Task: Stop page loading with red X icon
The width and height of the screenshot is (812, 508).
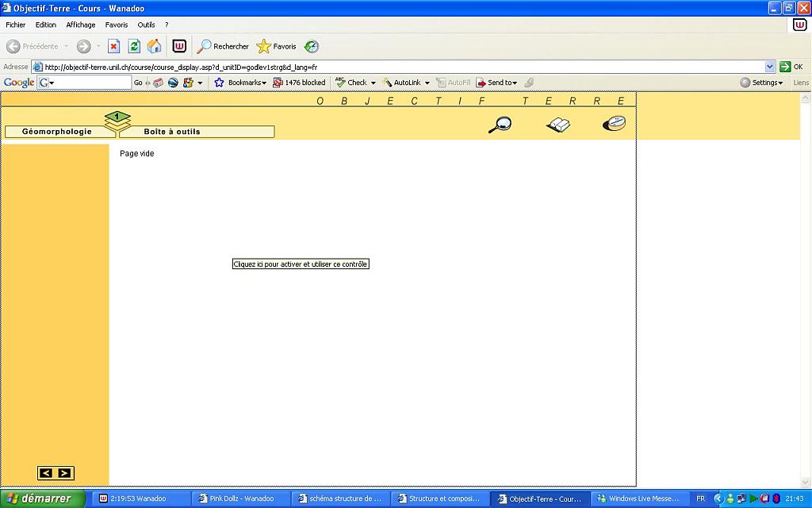Action: point(113,46)
